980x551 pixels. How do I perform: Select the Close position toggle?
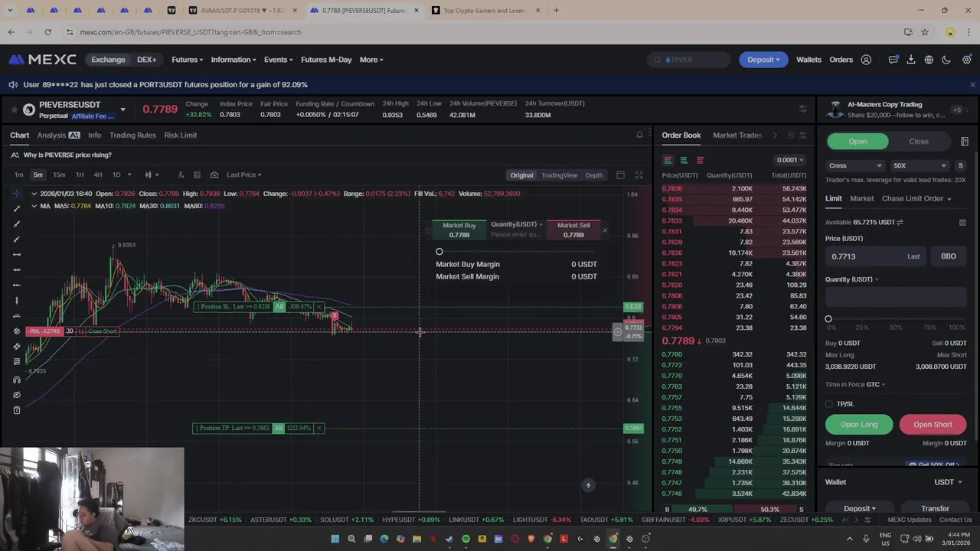pyautogui.click(x=919, y=142)
